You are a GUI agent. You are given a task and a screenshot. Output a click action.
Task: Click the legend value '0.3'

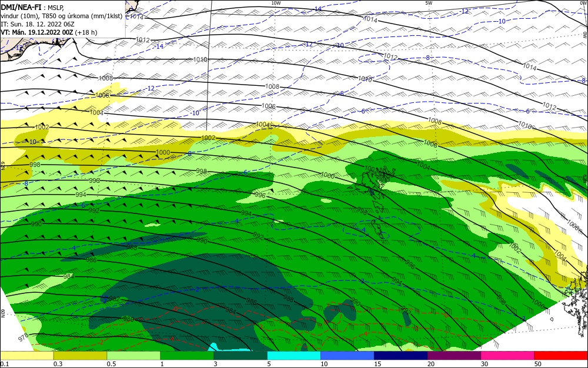coord(58,364)
